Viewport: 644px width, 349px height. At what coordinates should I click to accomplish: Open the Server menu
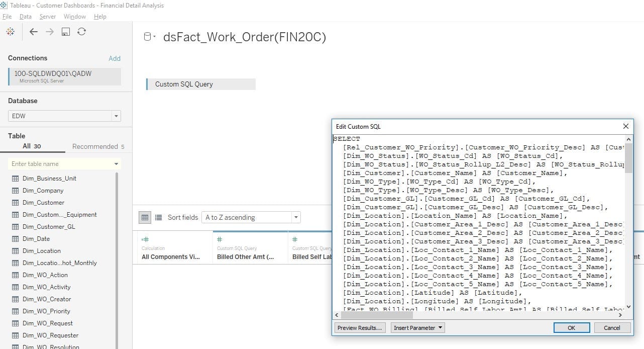[x=48, y=17]
